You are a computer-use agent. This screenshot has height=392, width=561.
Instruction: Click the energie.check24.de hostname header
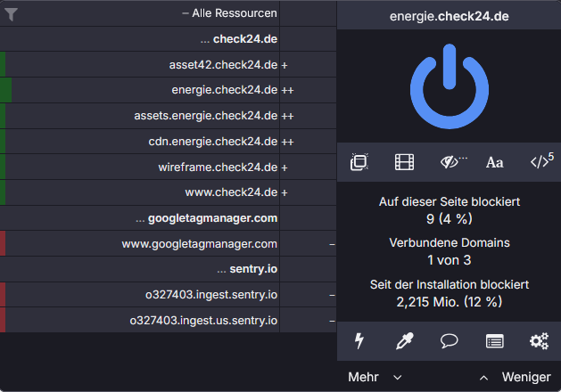tap(449, 16)
